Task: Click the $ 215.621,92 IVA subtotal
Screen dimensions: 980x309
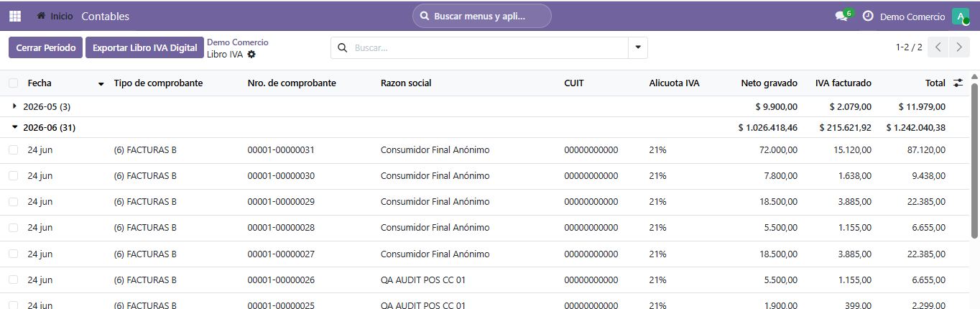Action: tap(845, 128)
